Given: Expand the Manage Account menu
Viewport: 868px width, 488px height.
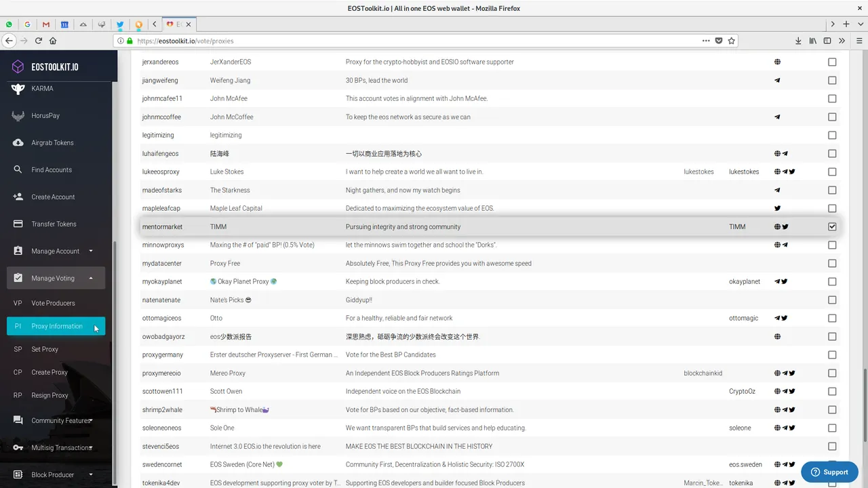Looking at the screenshot, I should (56, 251).
